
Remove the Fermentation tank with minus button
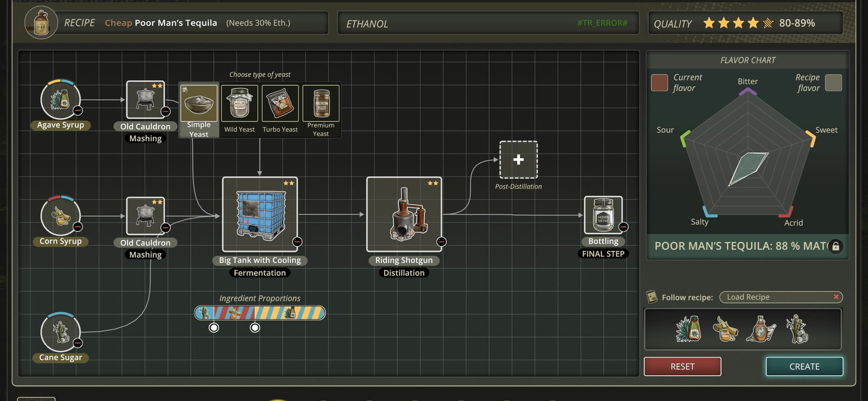(297, 242)
